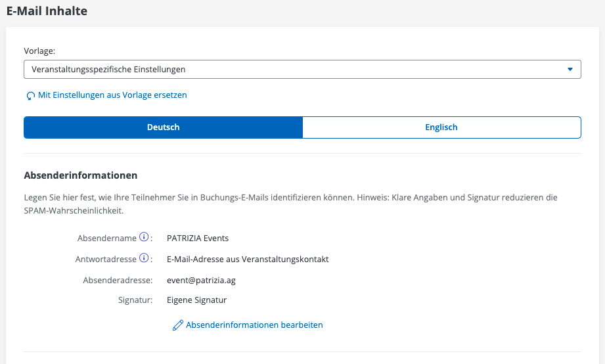Switch to the Englisch language tab

[441, 127]
